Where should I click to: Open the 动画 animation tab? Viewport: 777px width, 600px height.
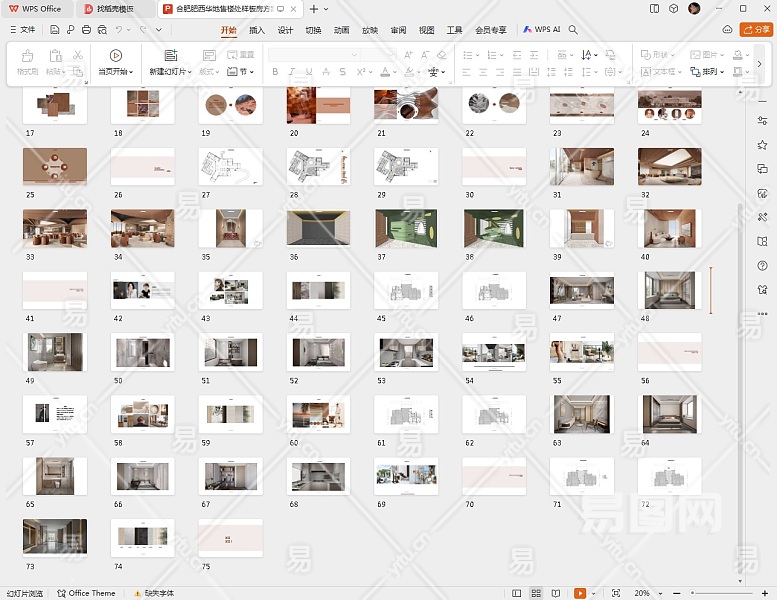tap(341, 30)
